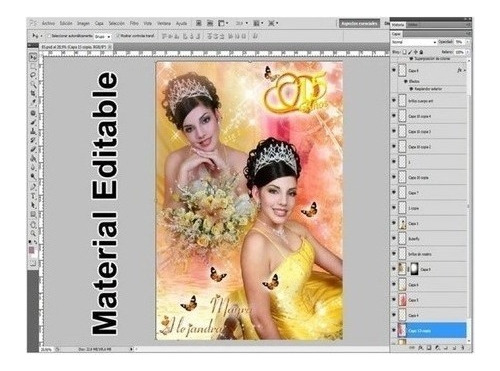Toggle visibility of Capa 7 layer
Viewport: 500px width, 371px height.
pyautogui.click(x=394, y=193)
